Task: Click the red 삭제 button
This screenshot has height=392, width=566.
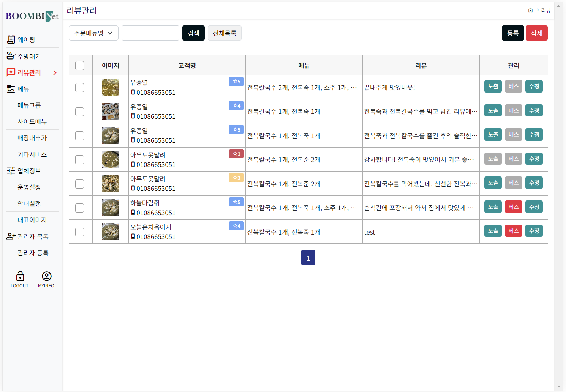Action: coord(536,33)
